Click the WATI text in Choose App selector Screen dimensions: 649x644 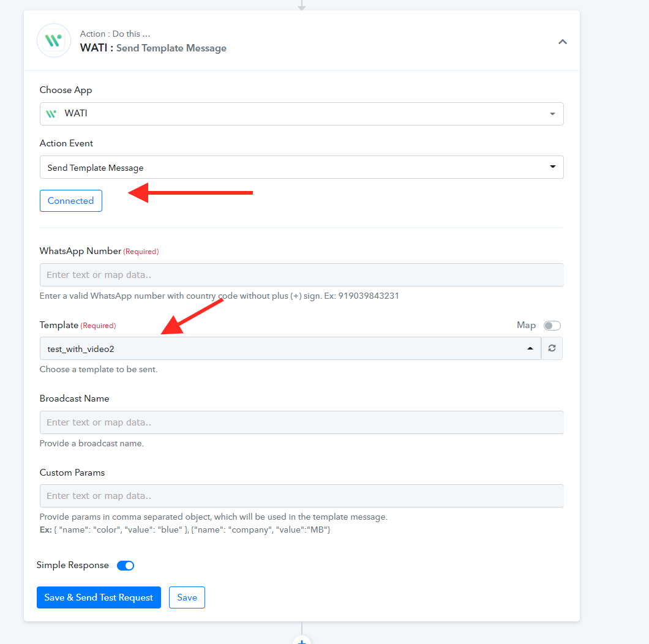[76, 114]
